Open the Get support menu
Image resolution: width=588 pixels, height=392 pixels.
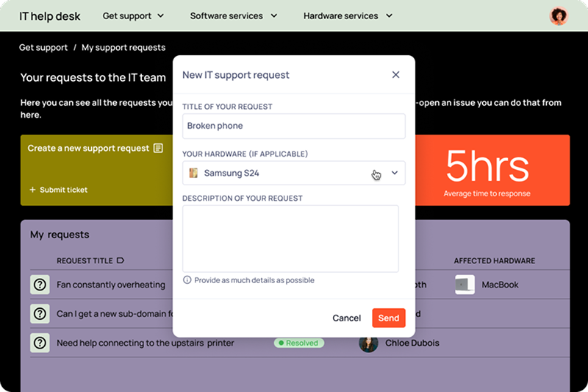(x=133, y=15)
